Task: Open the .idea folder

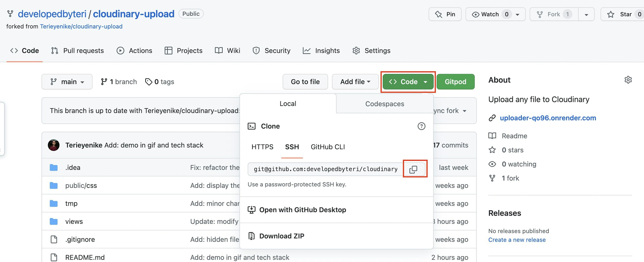Action: pyautogui.click(x=73, y=167)
